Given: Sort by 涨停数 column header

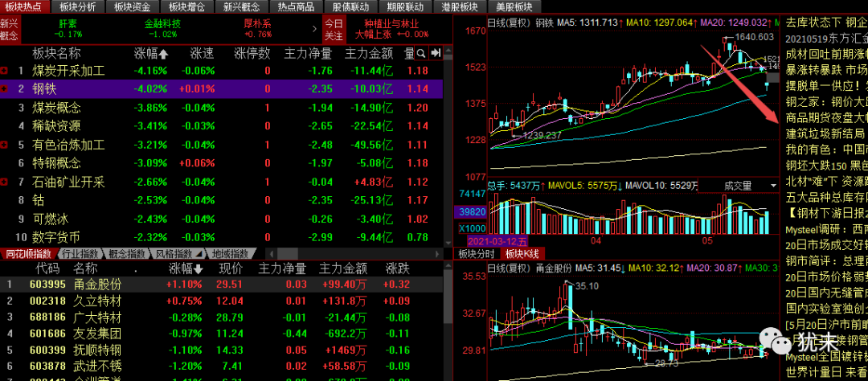Looking at the screenshot, I should [x=252, y=54].
